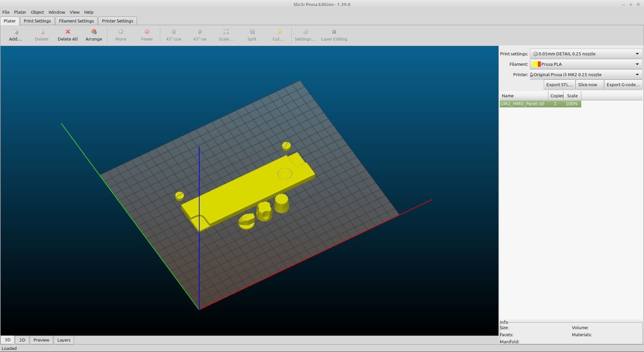The image size is (644, 352).
Task: Click the yellow-red filament color swatch
Action: coord(536,64)
